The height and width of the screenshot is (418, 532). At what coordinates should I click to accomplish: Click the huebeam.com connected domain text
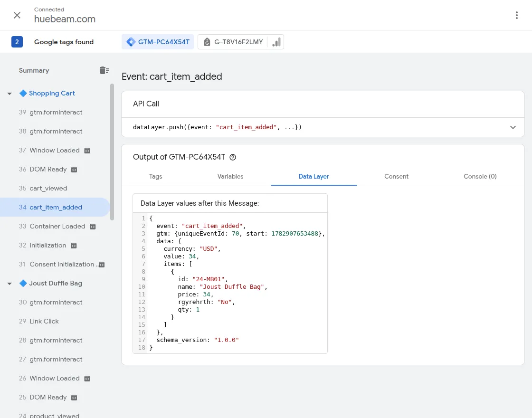coord(65,19)
